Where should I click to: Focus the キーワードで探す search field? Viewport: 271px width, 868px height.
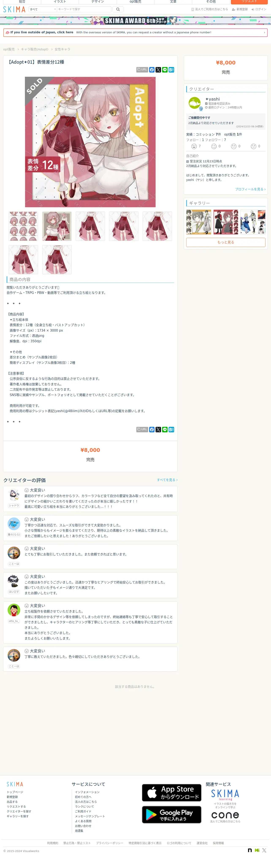point(84,9)
